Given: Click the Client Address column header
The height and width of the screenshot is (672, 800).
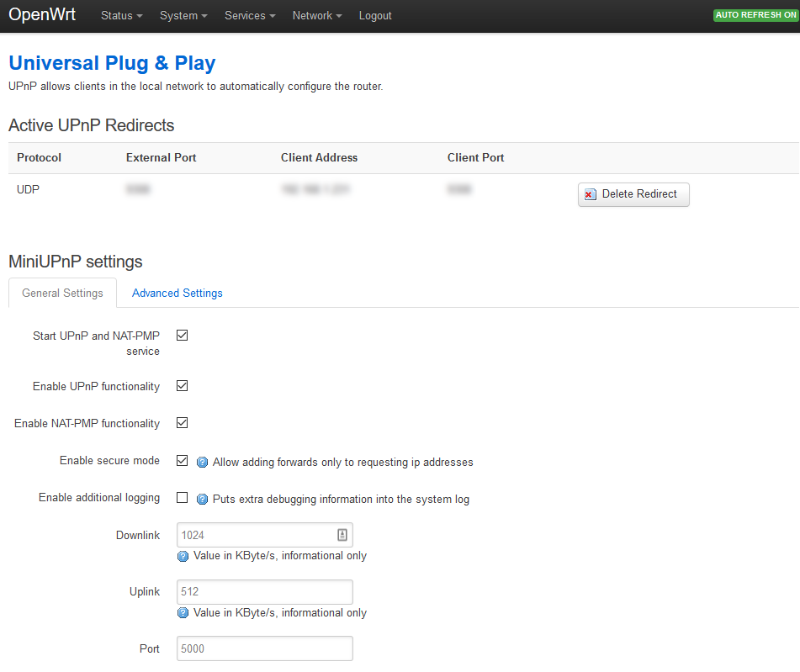Looking at the screenshot, I should coord(319,157).
